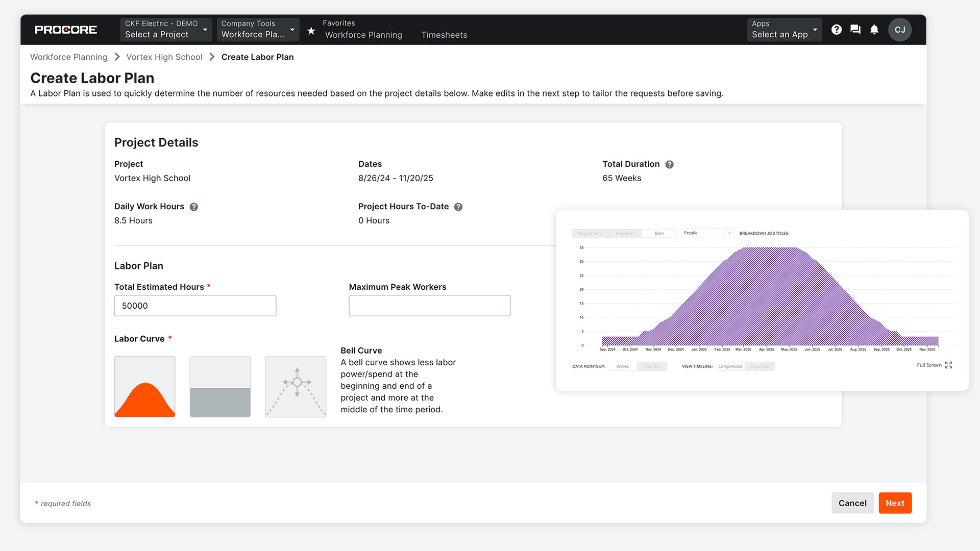Expand the Select an App dropdown

click(x=784, y=29)
